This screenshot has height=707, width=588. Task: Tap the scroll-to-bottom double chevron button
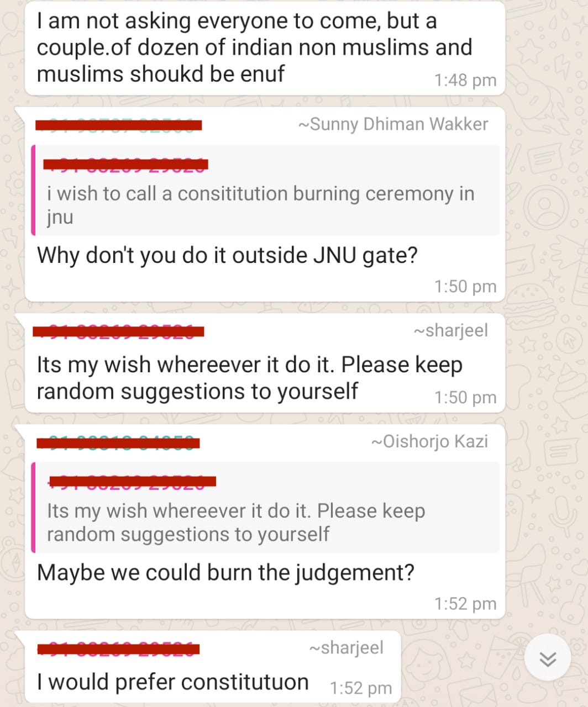547,658
